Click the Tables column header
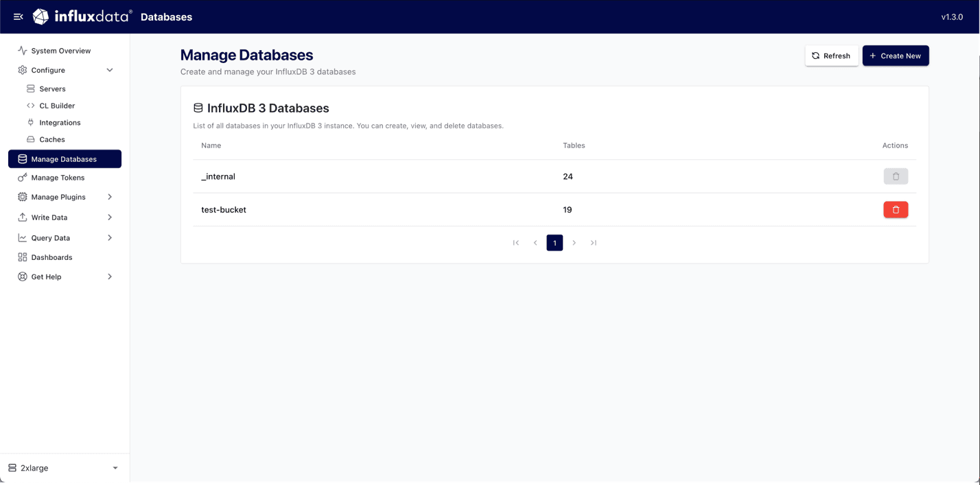The height and width of the screenshot is (485, 980). pos(574,145)
